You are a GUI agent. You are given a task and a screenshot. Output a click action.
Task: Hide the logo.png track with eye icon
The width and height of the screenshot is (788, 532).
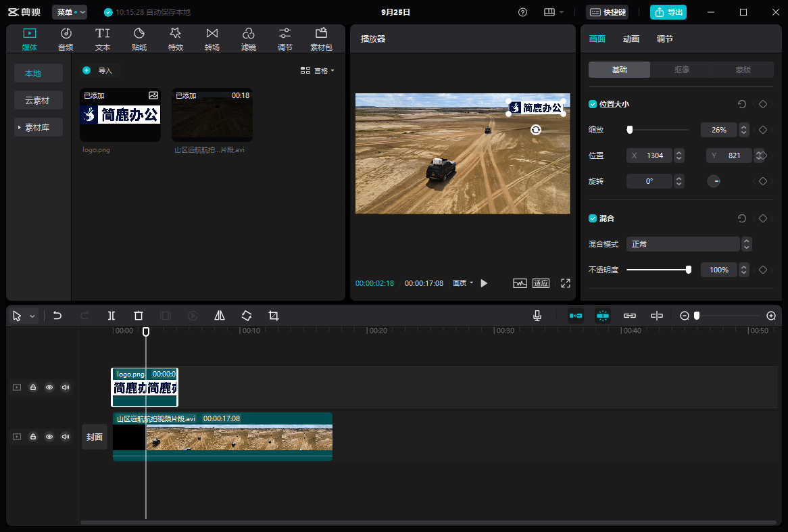(x=49, y=387)
